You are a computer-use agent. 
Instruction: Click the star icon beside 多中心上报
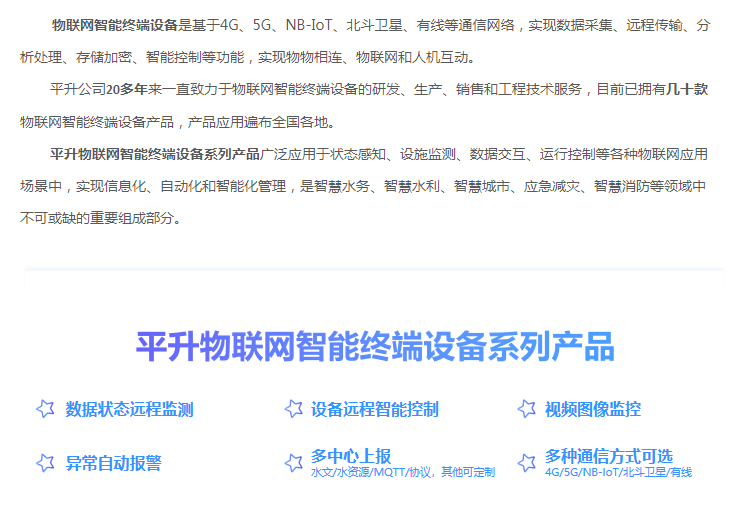pyautogui.click(x=293, y=463)
